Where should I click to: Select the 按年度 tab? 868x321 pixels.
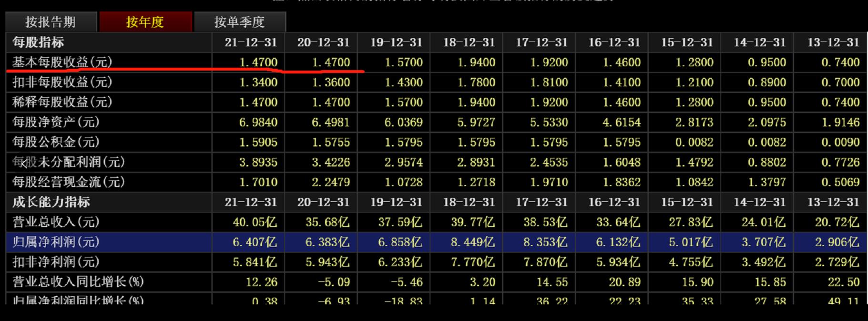tap(145, 22)
